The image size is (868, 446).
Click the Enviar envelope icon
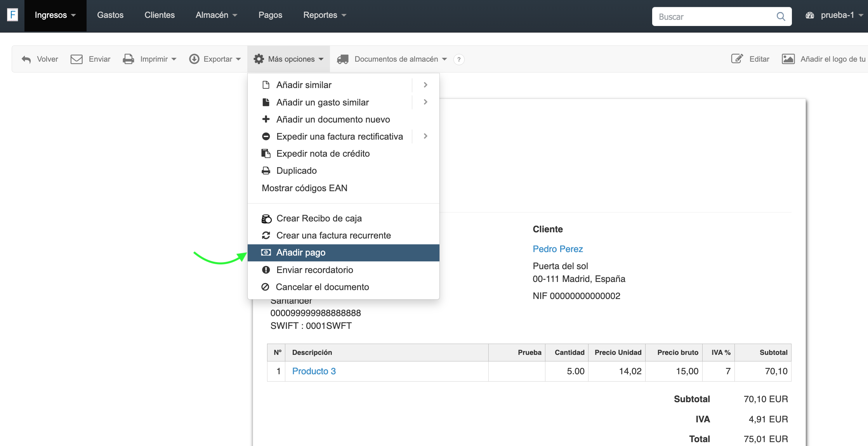pyautogui.click(x=76, y=59)
